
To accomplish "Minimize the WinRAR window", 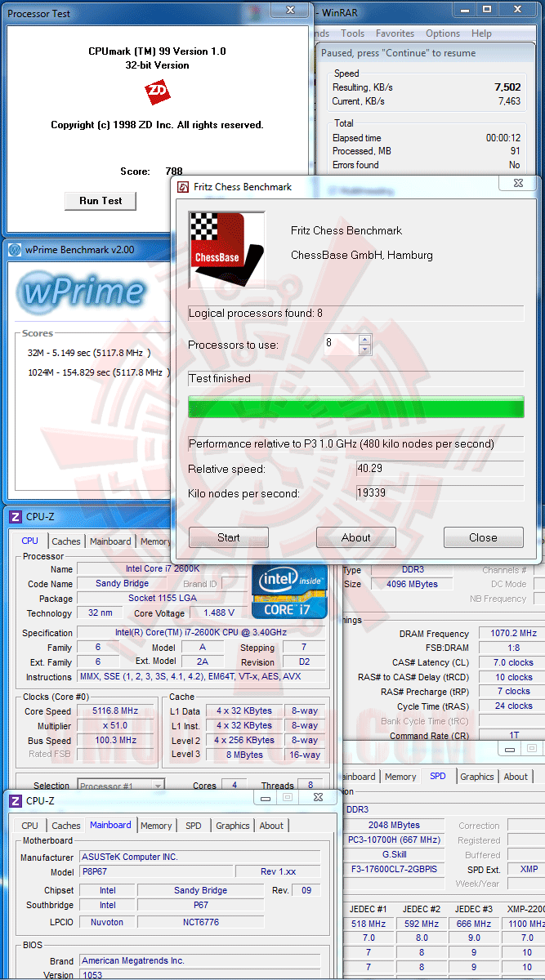I will 463,8.
